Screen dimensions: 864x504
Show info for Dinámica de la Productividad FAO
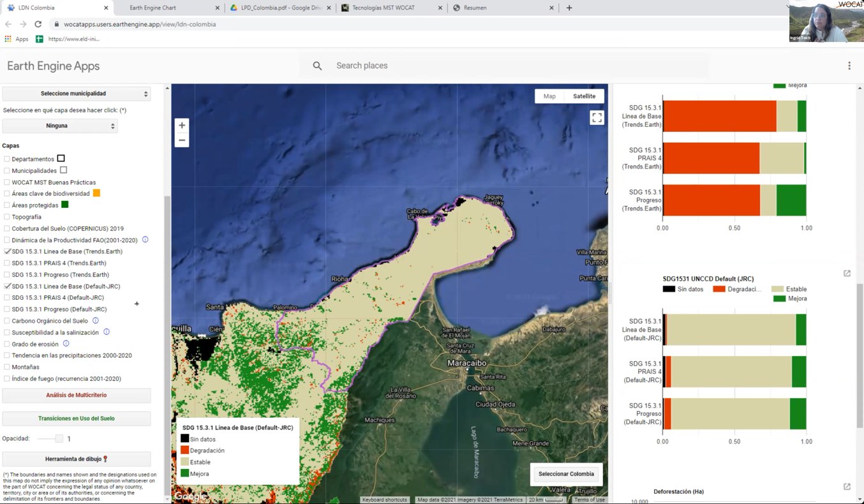pos(145,240)
